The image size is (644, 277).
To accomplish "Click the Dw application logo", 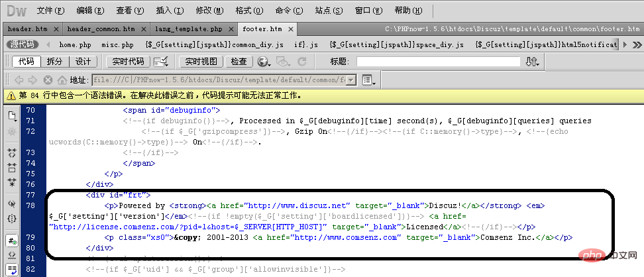I will point(17,11).
